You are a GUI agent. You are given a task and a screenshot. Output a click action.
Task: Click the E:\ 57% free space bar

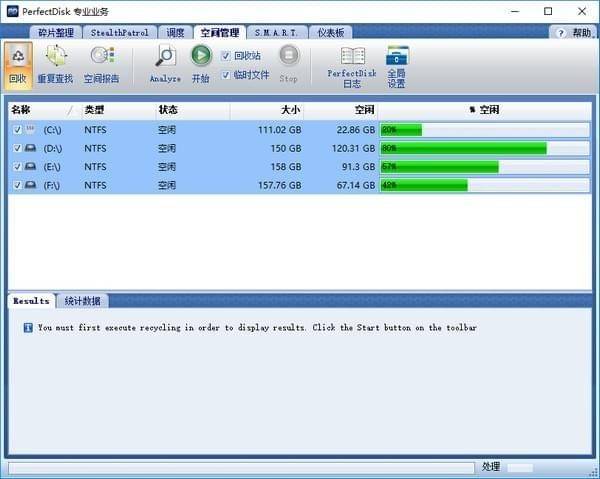click(485, 167)
